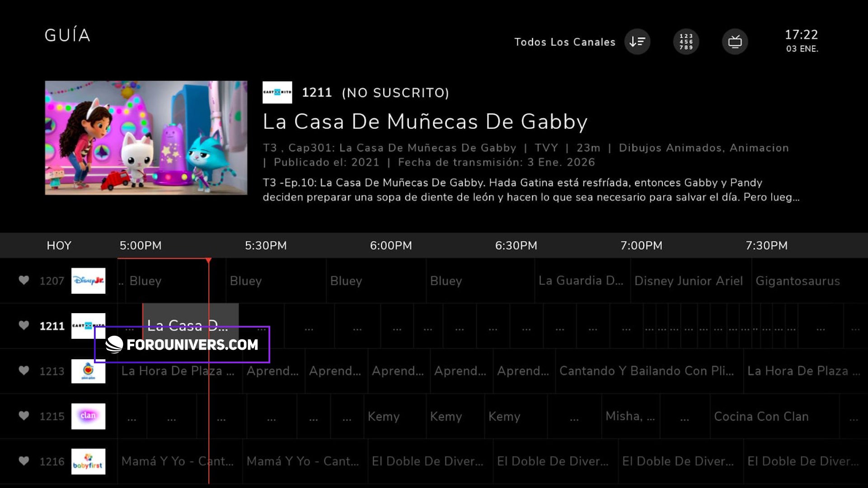This screenshot has height=488, width=868.
Task: Favorite channel 1207 with heart icon
Action: [24, 280]
